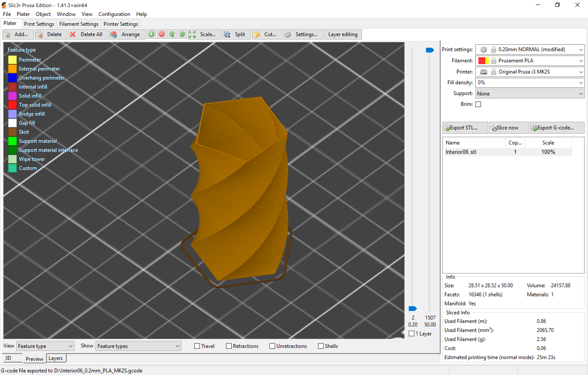Toggle the 1 Layer checkbox
This screenshot has width=588, height=375.
(x=412, y=334)
